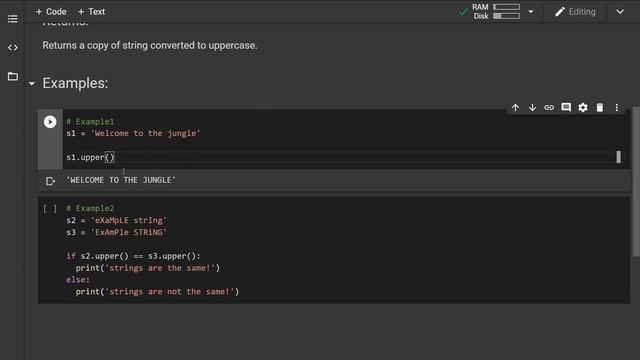Open the Editing mode menu
The image size is (640, 360).
[x=576, y=12]
